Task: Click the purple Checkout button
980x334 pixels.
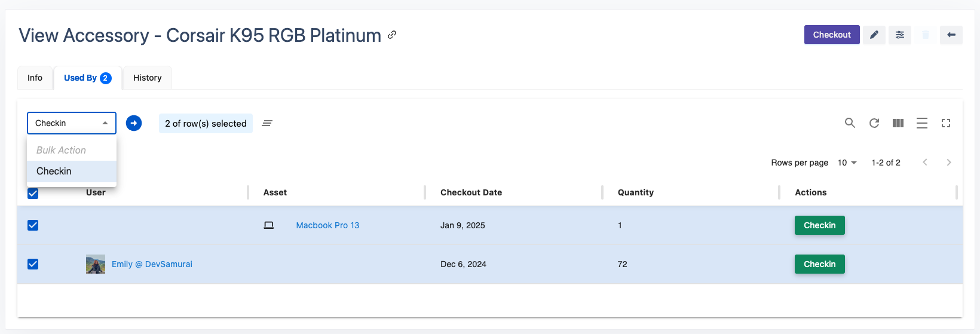Action: click(831, 35)
